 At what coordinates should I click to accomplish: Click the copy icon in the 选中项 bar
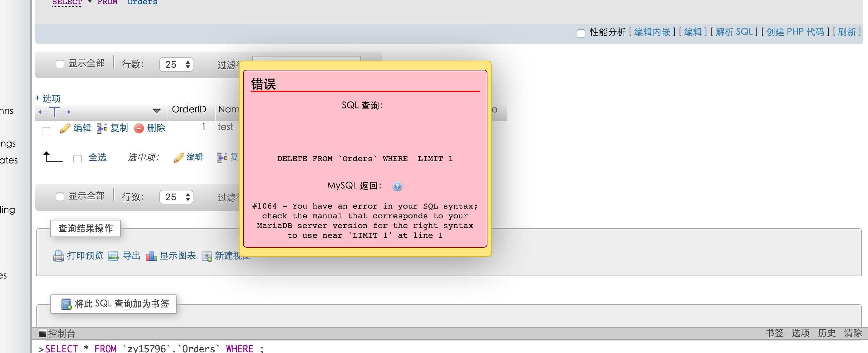(x=222, y=158)
